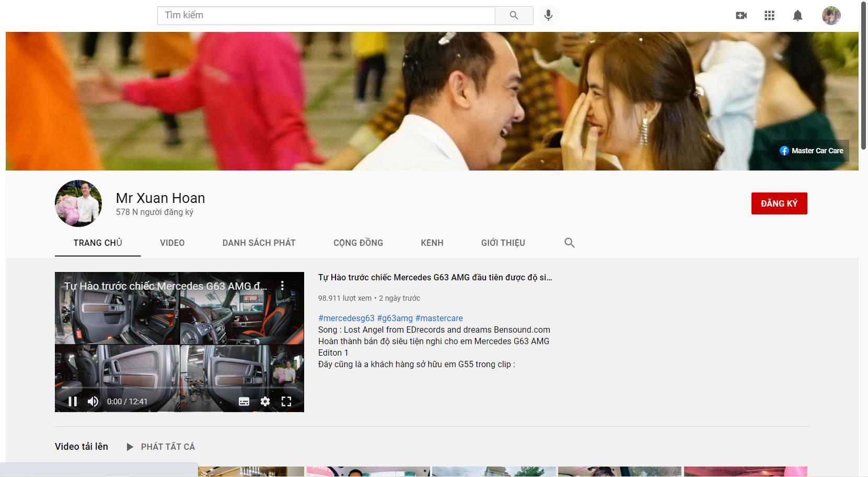Pause the featured video

click(x=73, y=401)
